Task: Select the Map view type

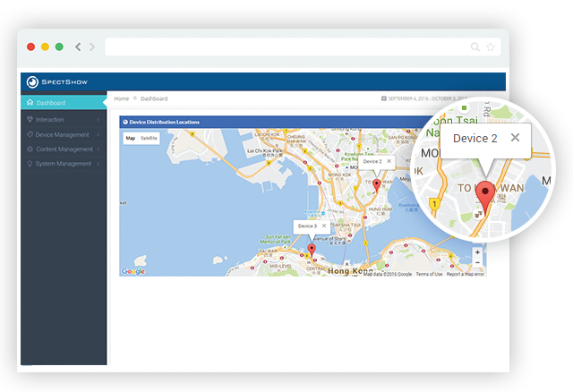Action: click(130, 139)
